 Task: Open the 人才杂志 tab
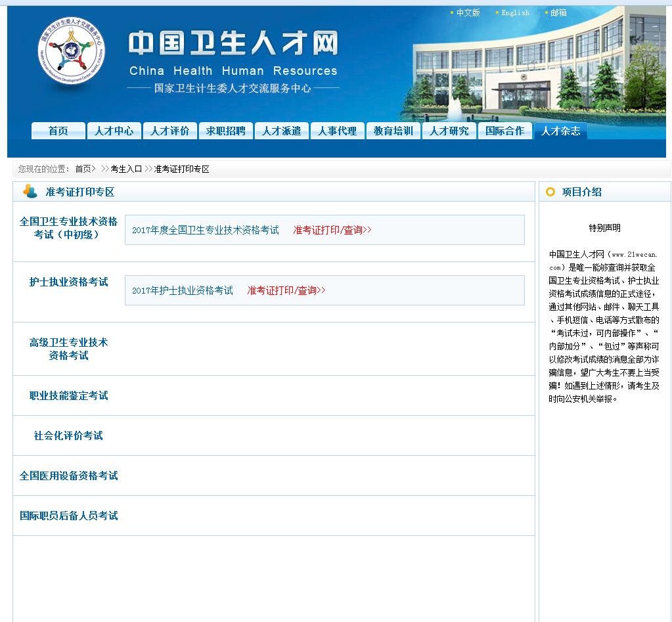click(x=560, y=131)
